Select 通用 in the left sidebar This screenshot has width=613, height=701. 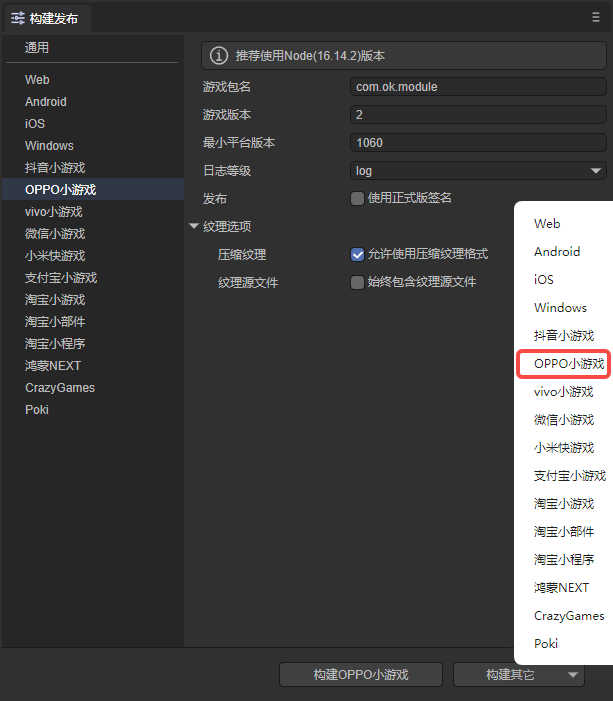[x=37, y=48]
